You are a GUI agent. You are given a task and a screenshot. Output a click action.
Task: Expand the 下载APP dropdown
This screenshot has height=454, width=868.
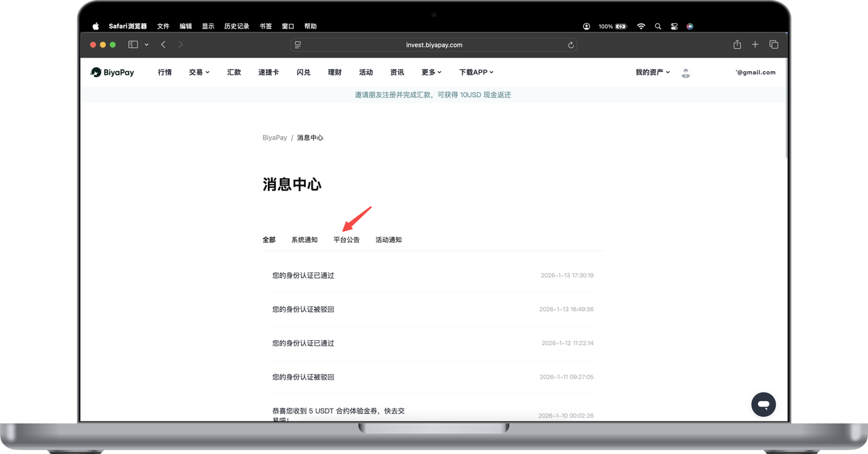tap(476, 73)
